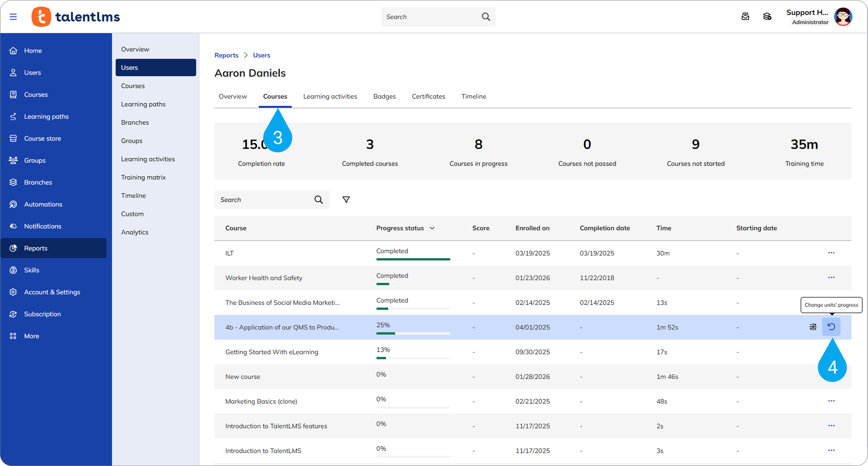
Task: Expand the More sidebar item
Action: click(32, 336)
